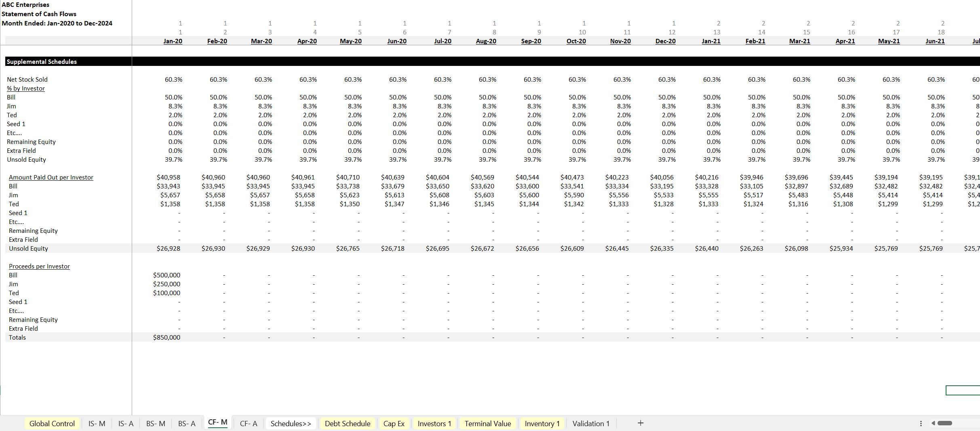Select the Jun-21 column header

pyautogui.click(x=935, y=41)
